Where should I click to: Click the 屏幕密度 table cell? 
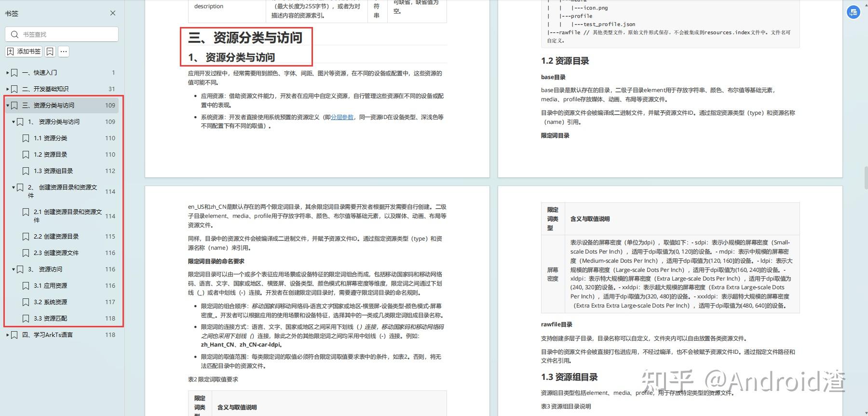click(x=553, y=274)
